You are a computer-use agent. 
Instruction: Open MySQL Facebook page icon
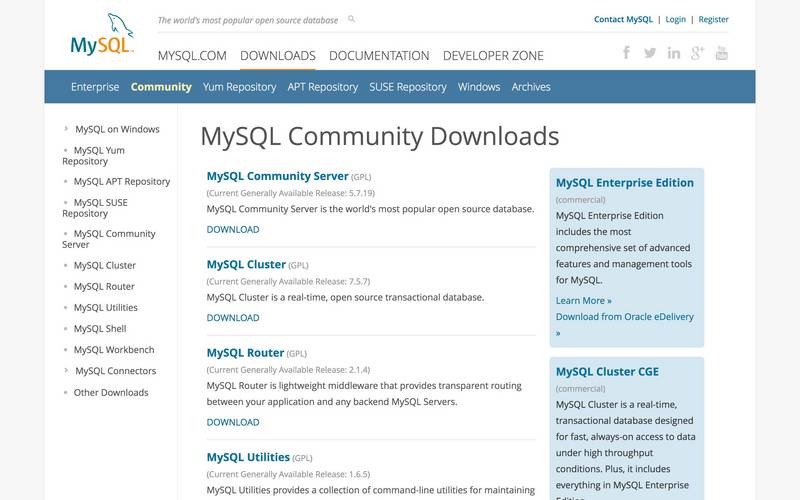(x=626, y=53)
